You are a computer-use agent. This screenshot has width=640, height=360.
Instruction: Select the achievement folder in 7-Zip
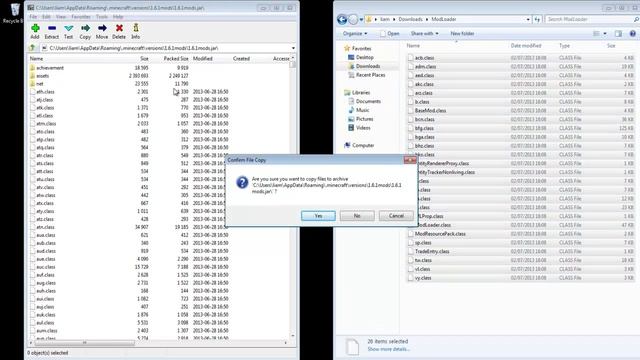tap(50, 68)
